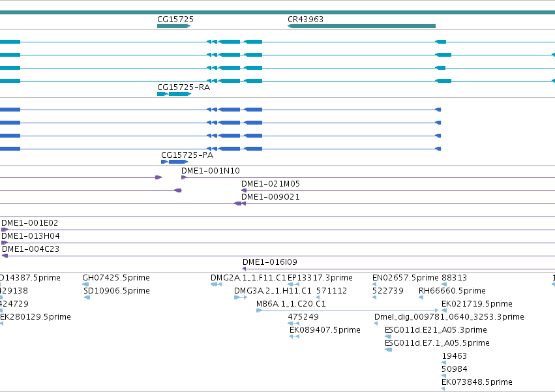Click the 571112 arrow glyph
The image size is (555, 392).
(x=318, y=297)
